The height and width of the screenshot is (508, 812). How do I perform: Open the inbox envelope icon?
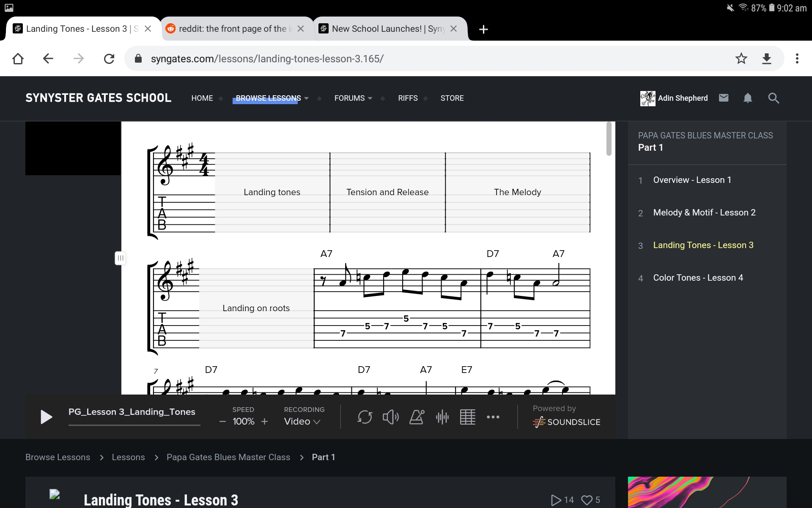tap(724, 98)
